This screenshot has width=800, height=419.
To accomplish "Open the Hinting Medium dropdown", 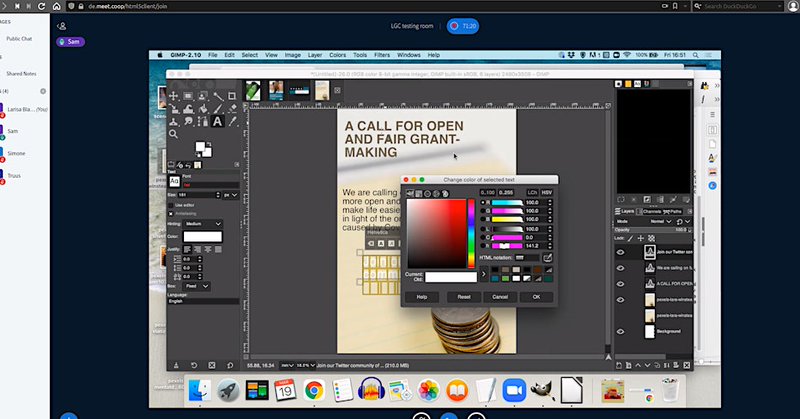I will [203, 224].
